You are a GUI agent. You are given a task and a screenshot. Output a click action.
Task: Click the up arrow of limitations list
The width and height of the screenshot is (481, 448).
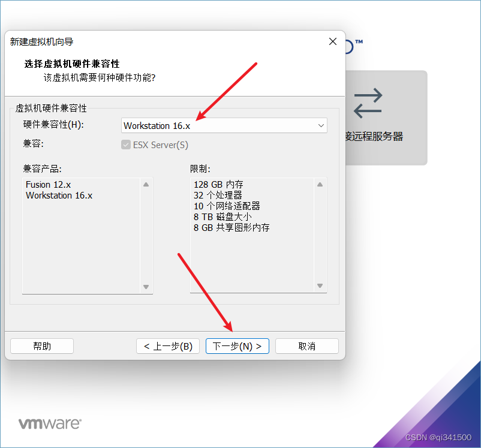[320, 184]
